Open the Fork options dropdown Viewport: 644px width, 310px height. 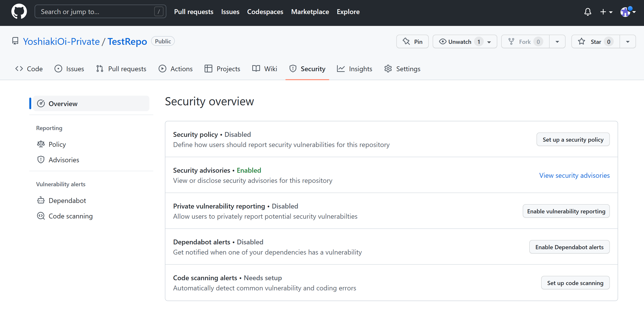[x=558, y=41]
